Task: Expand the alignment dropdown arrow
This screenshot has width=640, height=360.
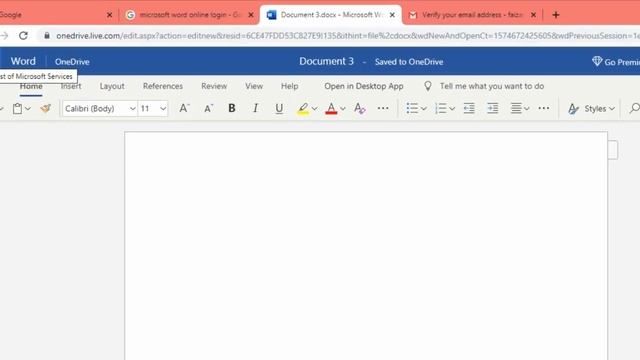Action: point(527,109)
